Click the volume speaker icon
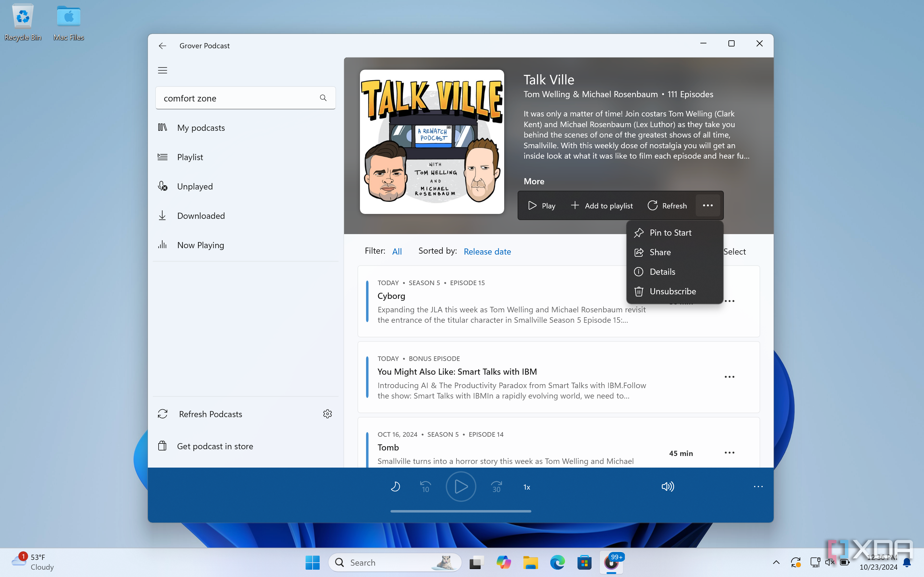 click(668, 487)
